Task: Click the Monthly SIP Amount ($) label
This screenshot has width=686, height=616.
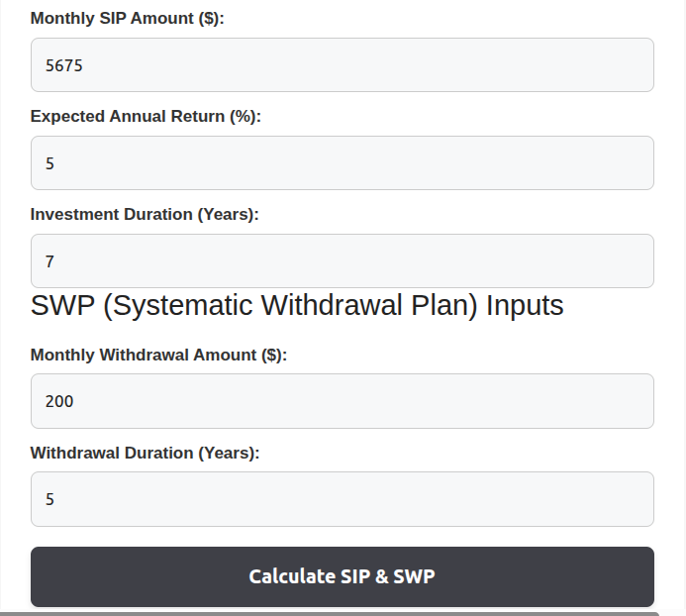Action: click(x=128, y=18)
